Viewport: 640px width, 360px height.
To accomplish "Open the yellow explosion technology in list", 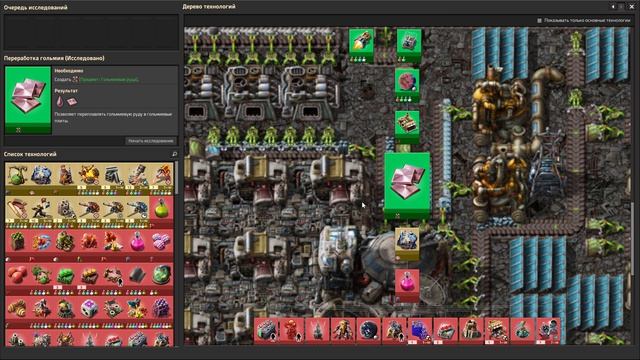I will click(89, 178).
